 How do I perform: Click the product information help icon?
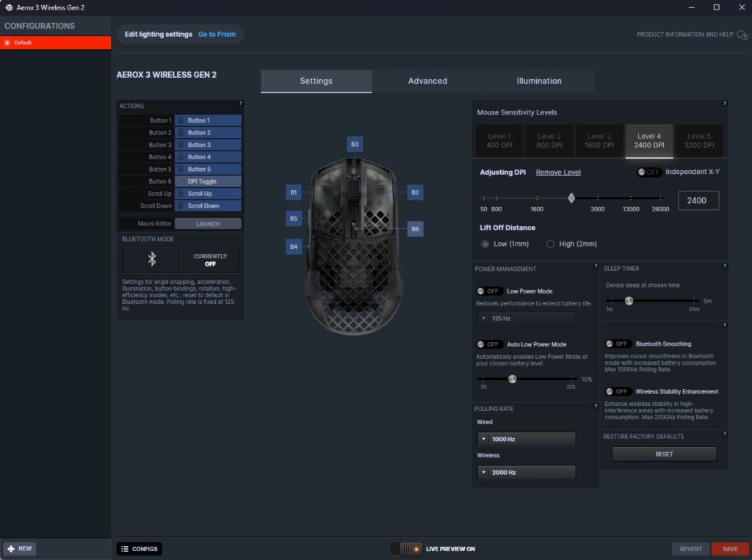[x=742, y=35]
